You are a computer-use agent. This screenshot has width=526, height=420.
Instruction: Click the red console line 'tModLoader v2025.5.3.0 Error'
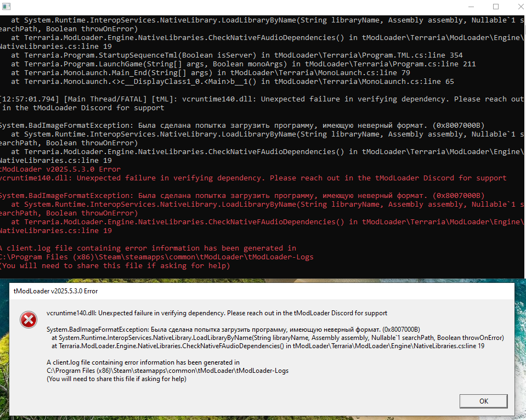tap(60, 169)
